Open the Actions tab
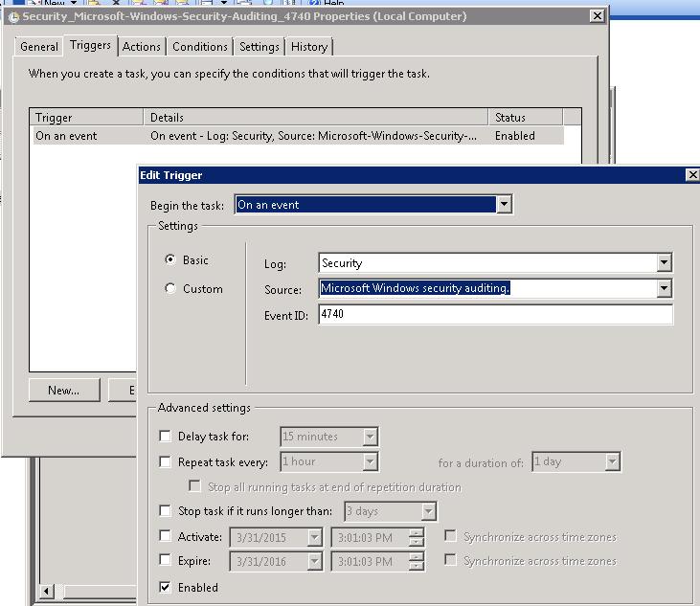This screenshot has width=700, height=606. (x=142, y=46)
